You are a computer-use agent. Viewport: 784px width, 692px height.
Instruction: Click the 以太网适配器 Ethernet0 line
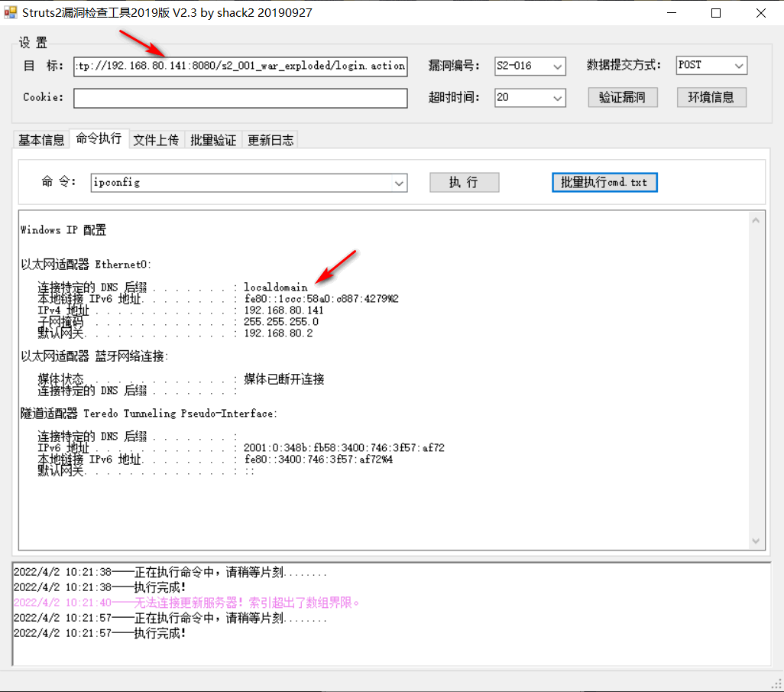pos(86,265)
